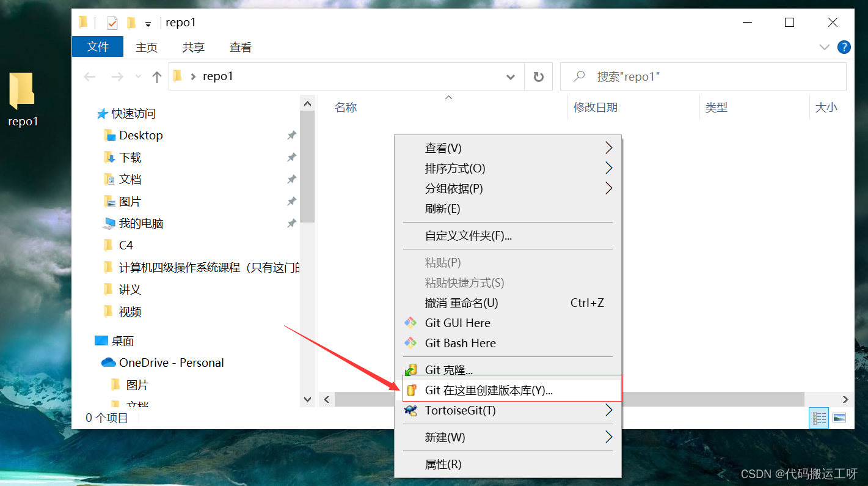The height and width of the screenshot is (486, 868).
Task: Open customize quick access toolbar dropdown
Action: click(148, 24)
